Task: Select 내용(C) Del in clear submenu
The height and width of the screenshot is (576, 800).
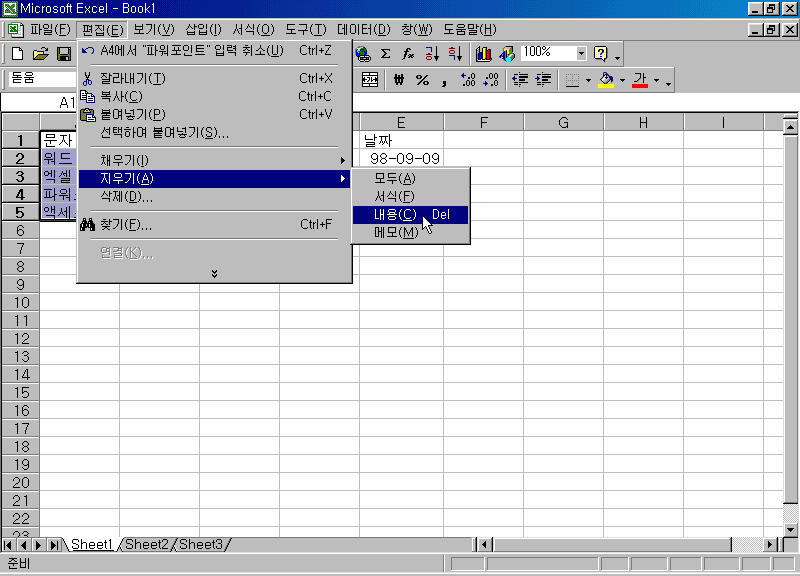Action: pos(410,215)
